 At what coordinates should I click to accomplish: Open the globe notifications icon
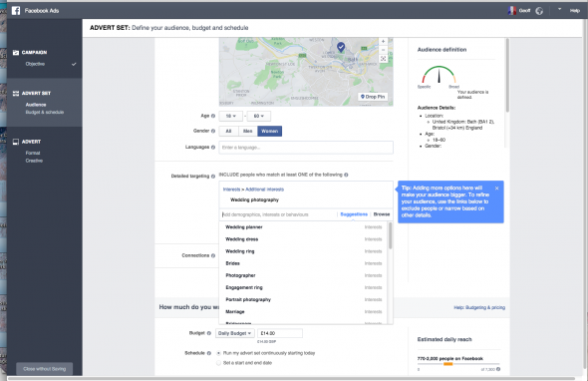pyautogui.click(x=539, y=11)
